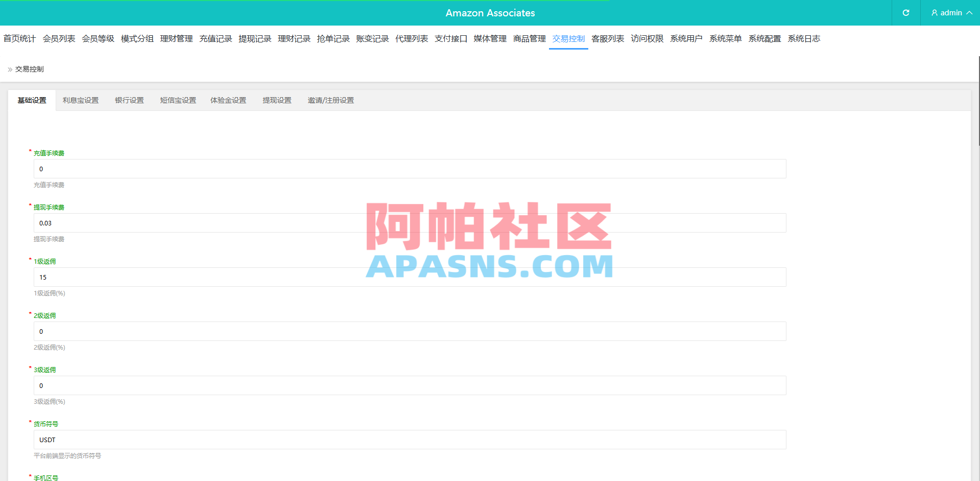Viewport: 980px width, 481px height.
Task: Open the 银行设置 tab
Action: pos(129,100)
